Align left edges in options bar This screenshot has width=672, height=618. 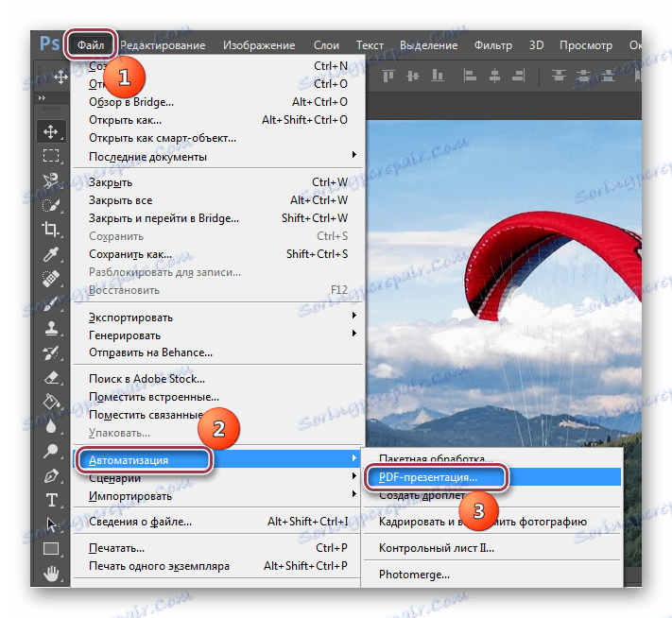point(470,77)
